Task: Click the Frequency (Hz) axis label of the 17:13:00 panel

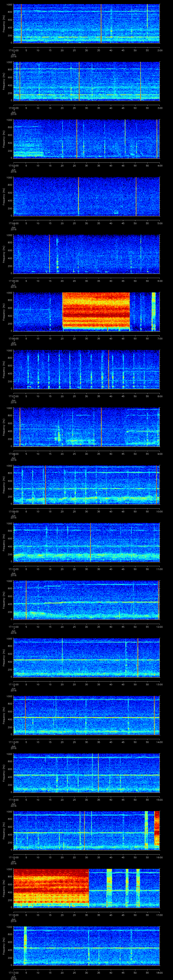Action: pyautogui.click(x=4, y=715)
